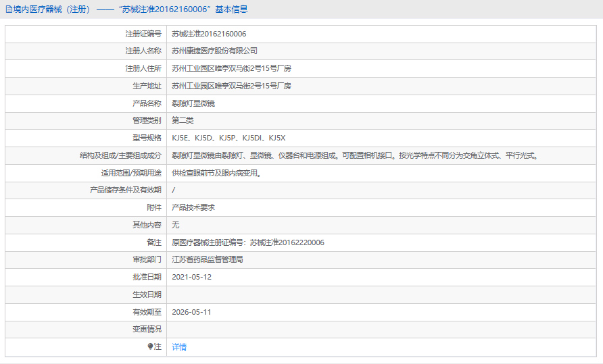Click the 详情 link in the 注 row
The width and height of the screenshot is (603, 364).
[179, 347]
